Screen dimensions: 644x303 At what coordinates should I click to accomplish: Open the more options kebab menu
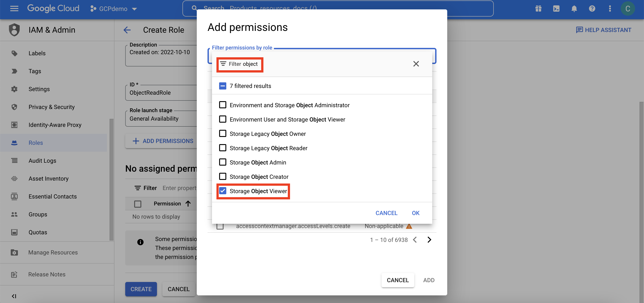coord(610,9)
